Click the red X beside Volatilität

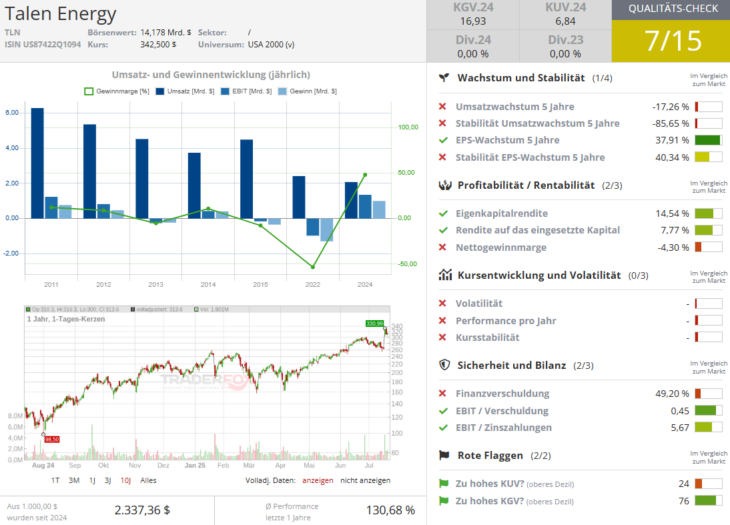(x=443, y=303)
